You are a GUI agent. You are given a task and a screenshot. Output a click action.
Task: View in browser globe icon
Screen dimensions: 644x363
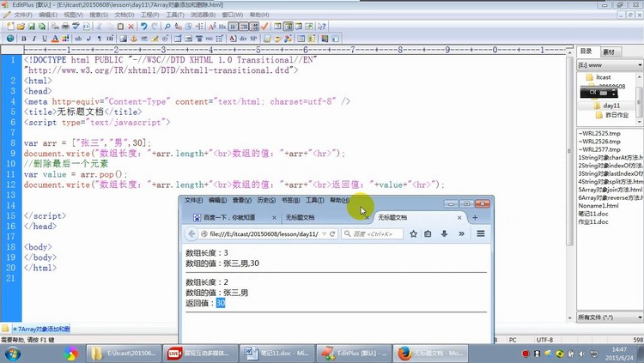coord(10,39)
